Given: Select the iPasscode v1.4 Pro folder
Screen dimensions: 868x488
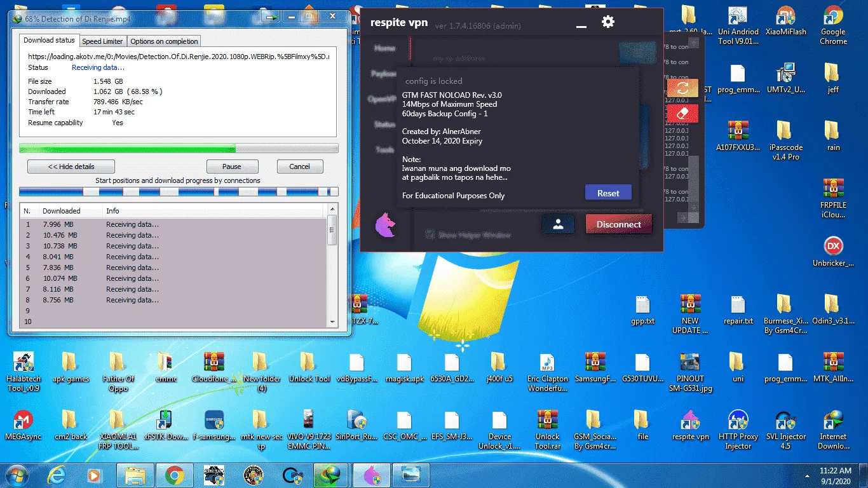Looking at the screenshot, I should pos(785,140).
